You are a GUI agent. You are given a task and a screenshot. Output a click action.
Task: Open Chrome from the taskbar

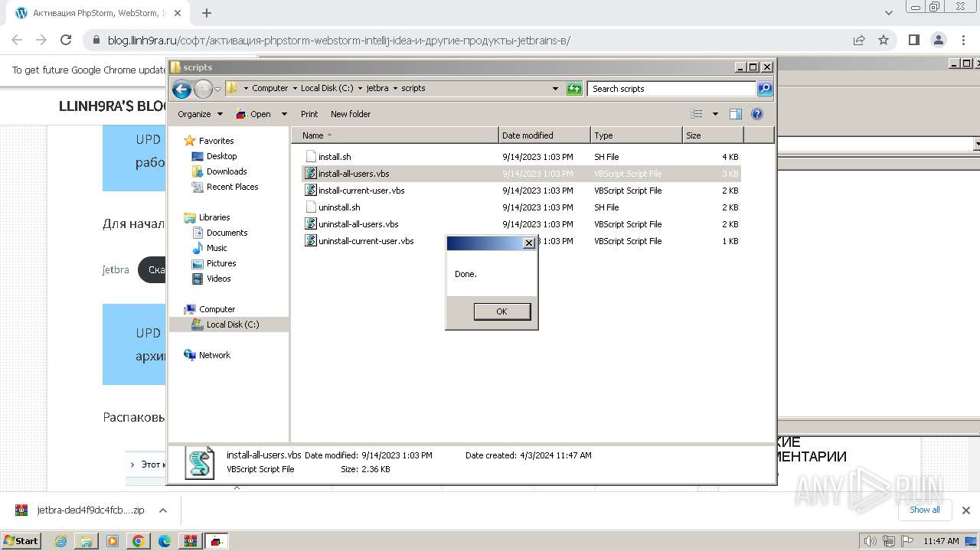[139, 541]
